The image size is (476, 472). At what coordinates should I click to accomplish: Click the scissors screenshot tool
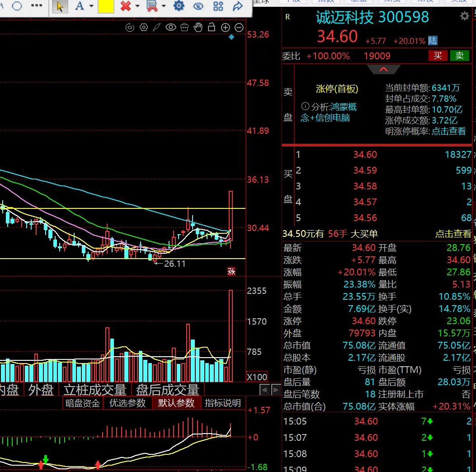point(152,6)
